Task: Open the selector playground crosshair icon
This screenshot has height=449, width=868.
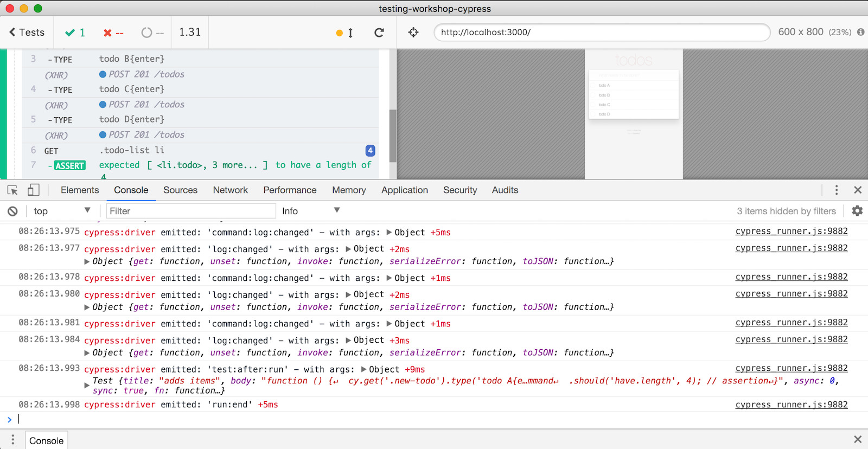Action: click(413, 33)
